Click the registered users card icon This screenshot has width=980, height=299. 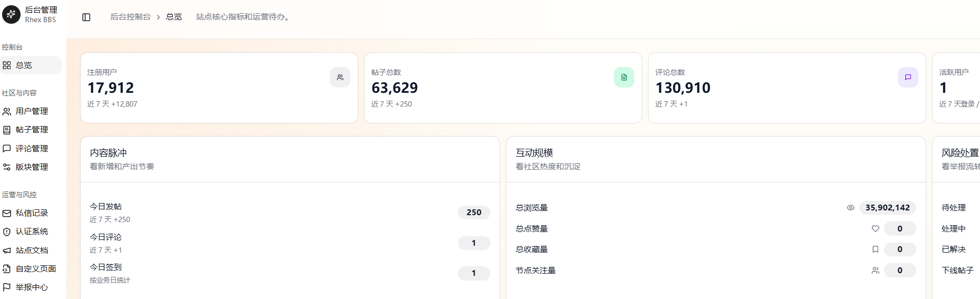click(x=340, y=77)
